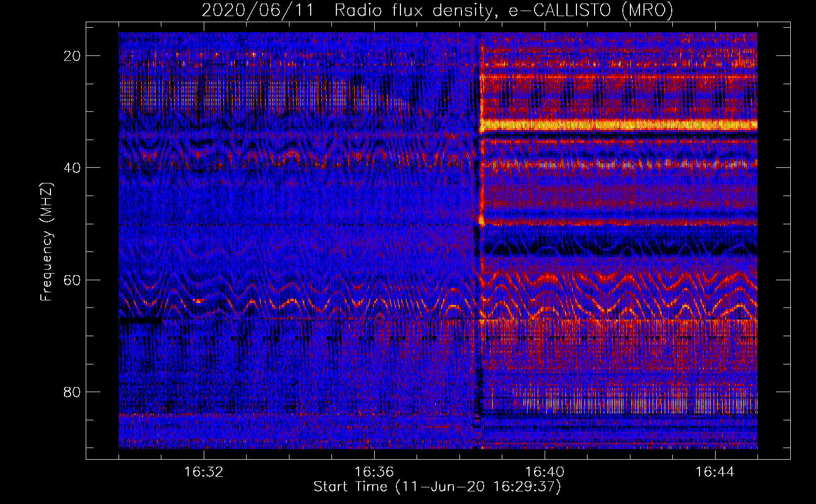Click the 16:44 time tick label
Screen dimensions: 816x504
715,472
